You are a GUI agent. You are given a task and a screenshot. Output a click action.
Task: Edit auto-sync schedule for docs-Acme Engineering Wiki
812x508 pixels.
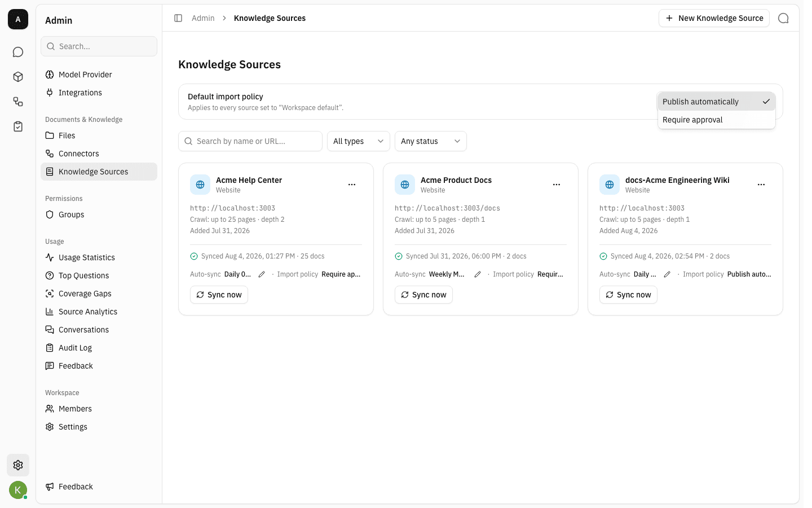click(x=667, y=274)
